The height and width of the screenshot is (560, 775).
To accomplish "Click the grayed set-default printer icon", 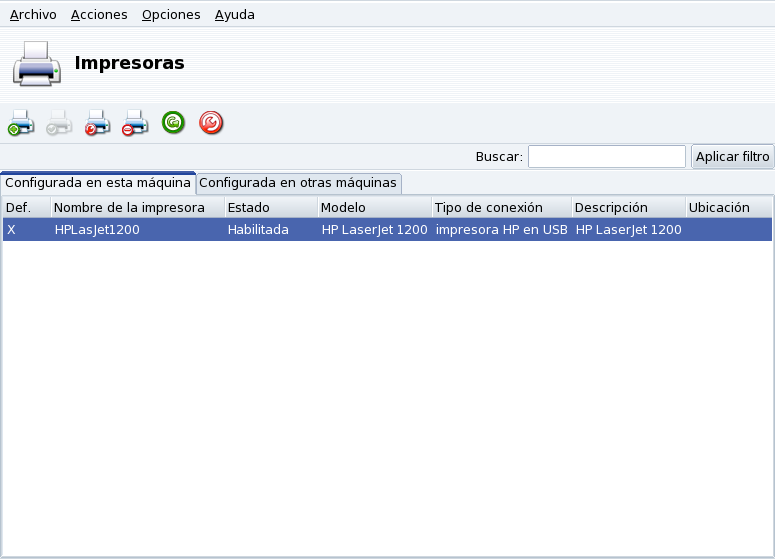I will tap(59, 123).
